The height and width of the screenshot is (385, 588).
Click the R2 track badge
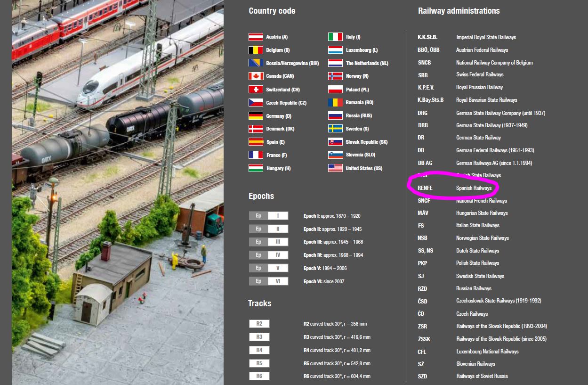[x=259, y=324]
